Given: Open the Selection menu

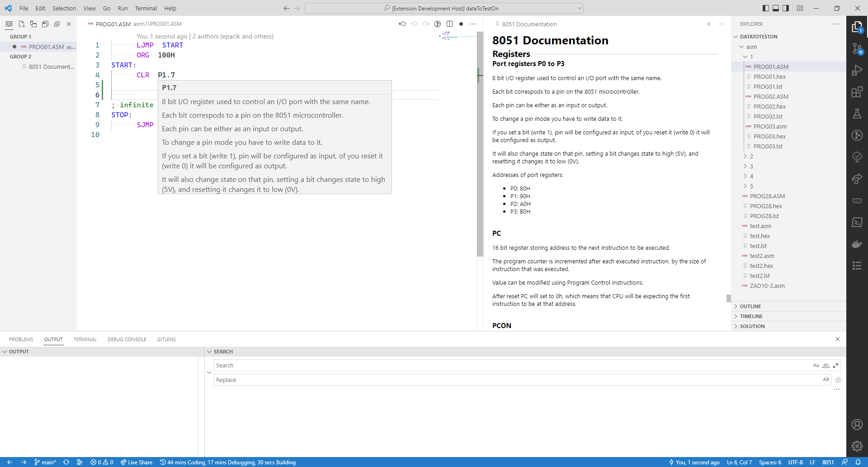Looking at the screenshot, I should coord(64,8).
